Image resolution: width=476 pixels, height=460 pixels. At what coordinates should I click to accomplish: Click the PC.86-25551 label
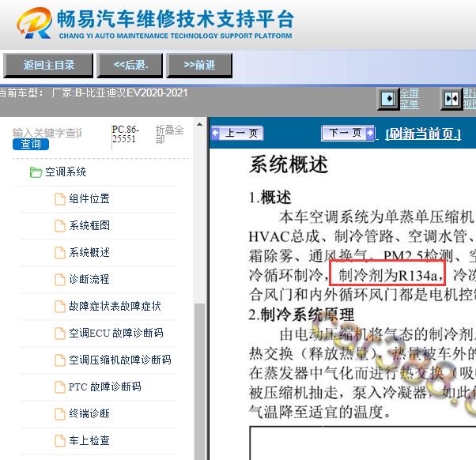126,134
